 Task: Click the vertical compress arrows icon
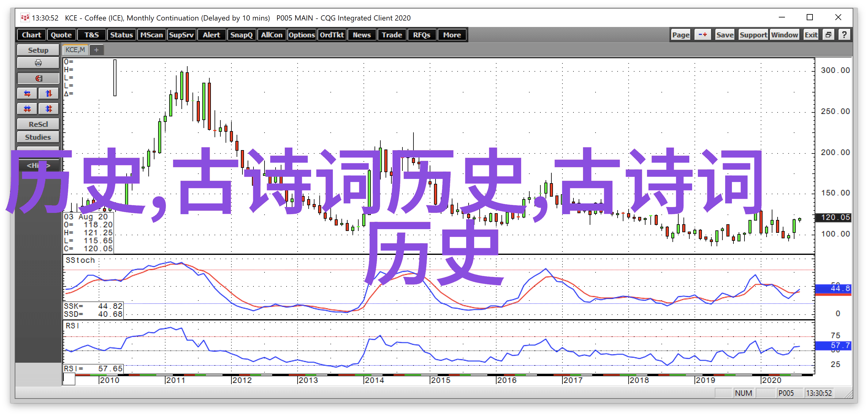pyautogui.click(x=49, y=109)
